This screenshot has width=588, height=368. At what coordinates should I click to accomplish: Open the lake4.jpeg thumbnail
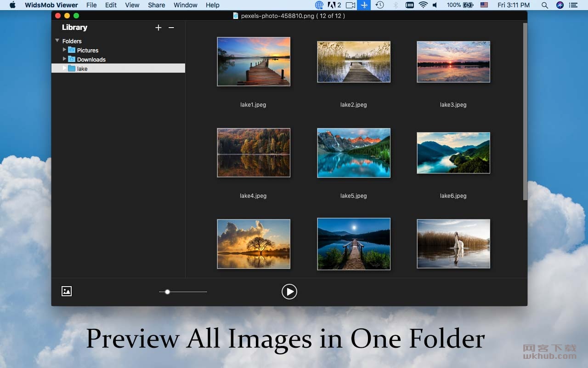point(254,153)
